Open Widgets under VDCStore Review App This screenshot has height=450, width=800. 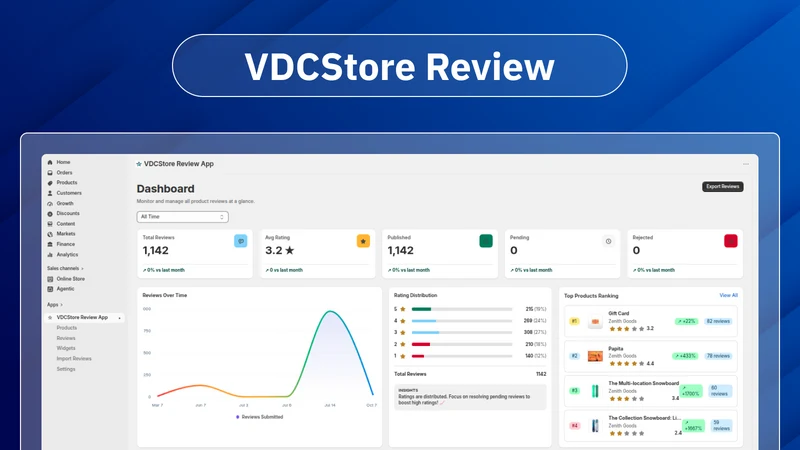pos(66,348)
